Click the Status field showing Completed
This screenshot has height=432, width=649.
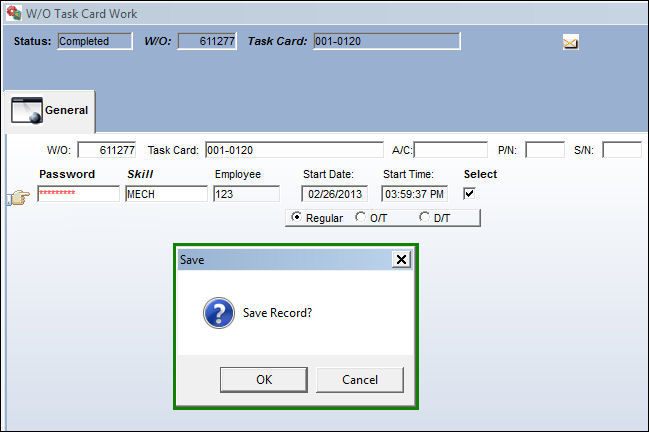(x=95, y=41)
